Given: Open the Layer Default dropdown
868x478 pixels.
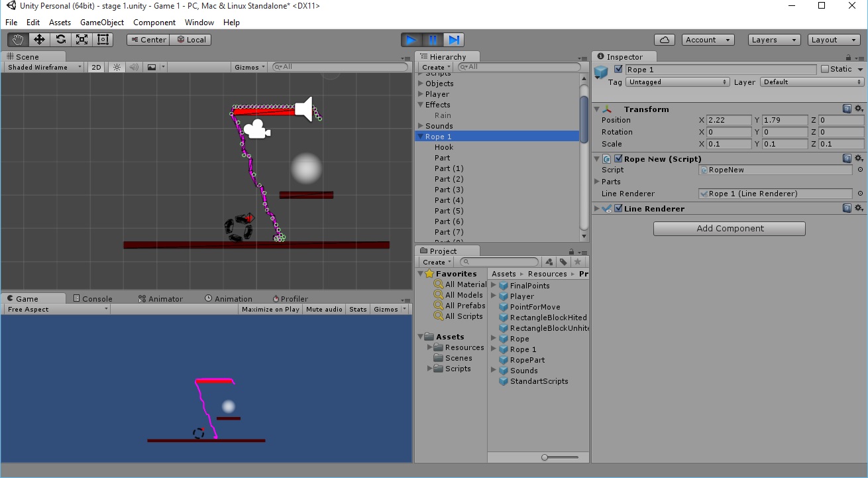Looking at the screenshot, I should pos(812,82).
